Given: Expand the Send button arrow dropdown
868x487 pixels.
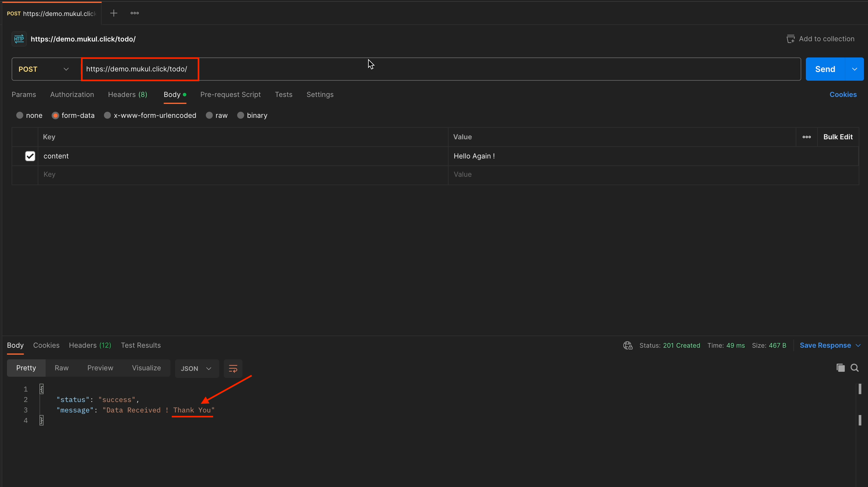Looking at the screenshot, I should coord(854,69).
